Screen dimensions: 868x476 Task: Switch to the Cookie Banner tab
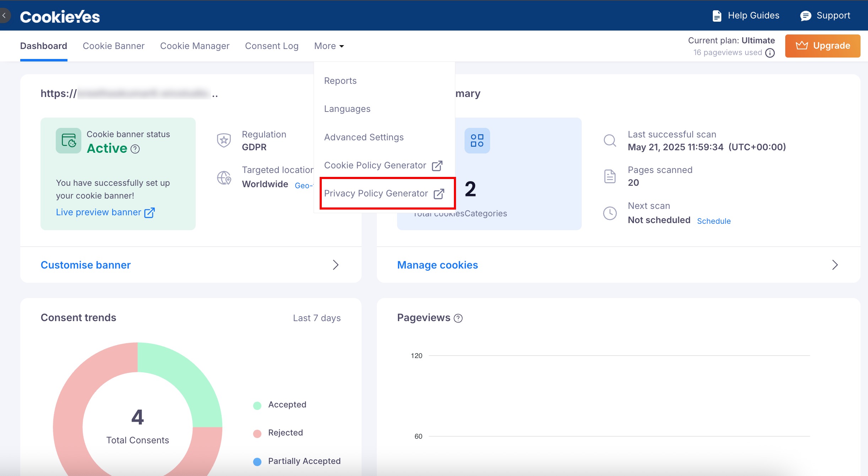tap(113, 46)
